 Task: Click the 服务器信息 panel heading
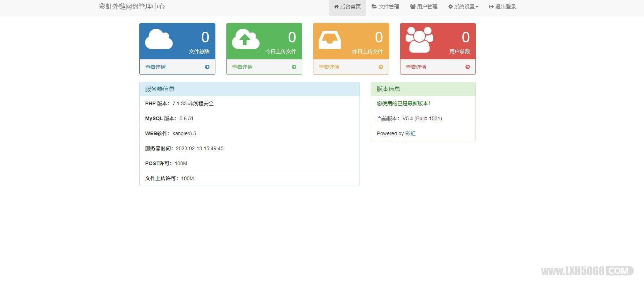[249, 89]
